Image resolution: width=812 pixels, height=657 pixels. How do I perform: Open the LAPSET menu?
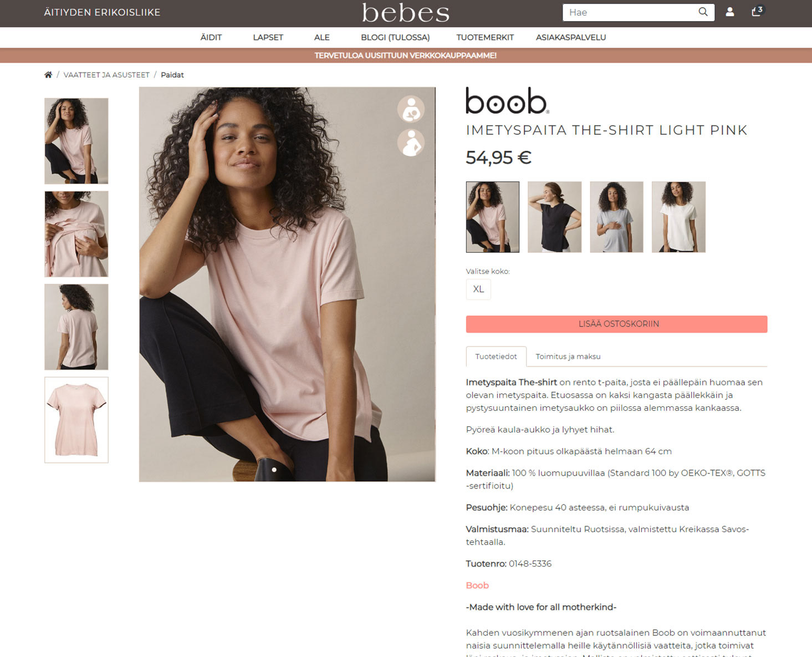pyautogui.click(x=268, y=38)
